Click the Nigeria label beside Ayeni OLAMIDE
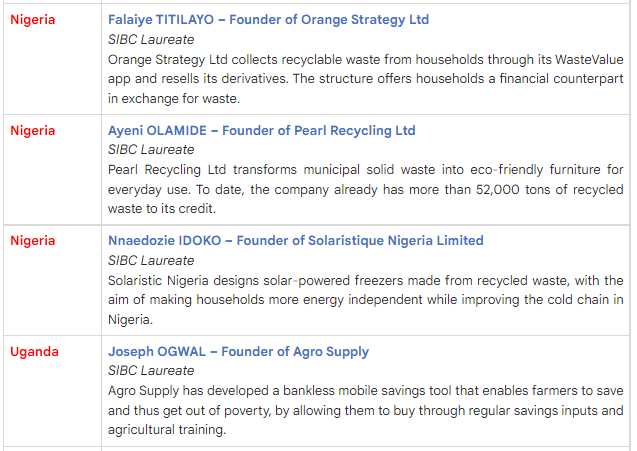 [x=33, y=130]
